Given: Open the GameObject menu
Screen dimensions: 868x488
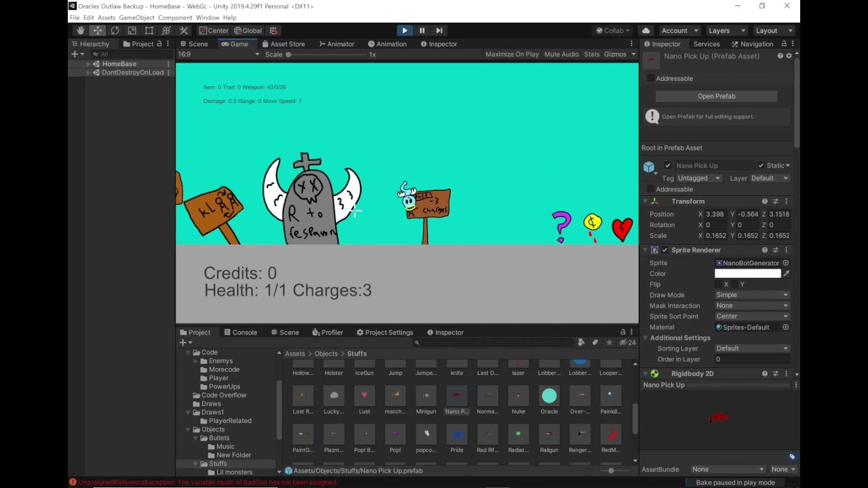Looking at the screenshot, I should tap(137, 18).
